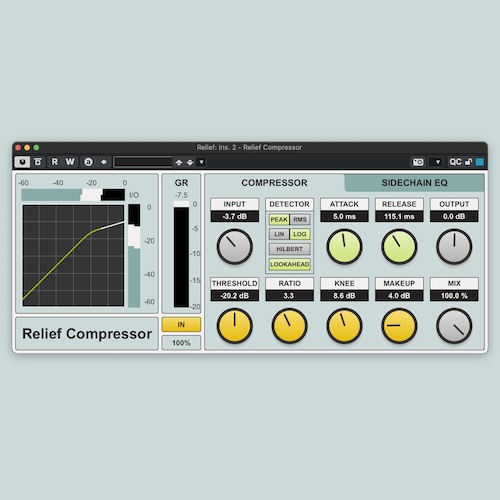Select the COMPRESSOR tab
This screenshot has height=500, width=500.
coord(274,183)
